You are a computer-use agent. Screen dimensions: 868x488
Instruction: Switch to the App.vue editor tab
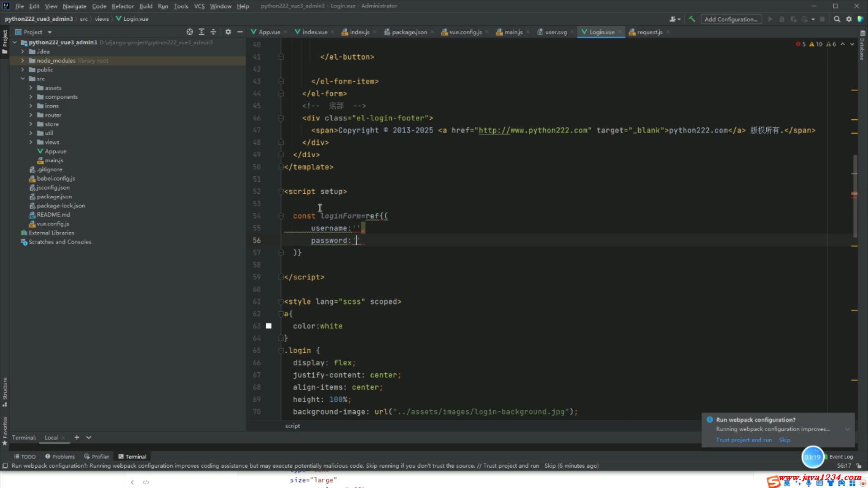click(269, 32)
